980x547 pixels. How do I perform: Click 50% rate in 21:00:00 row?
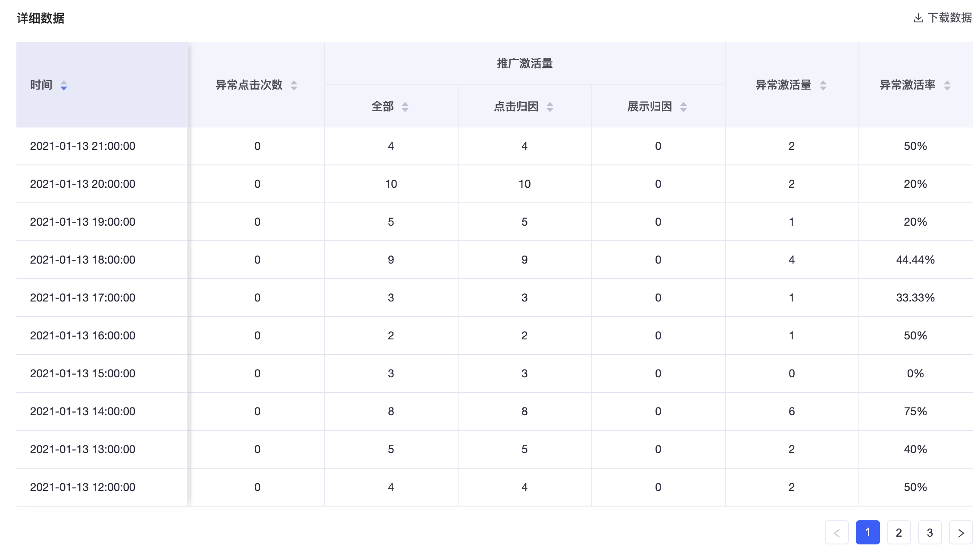[915, 146]
